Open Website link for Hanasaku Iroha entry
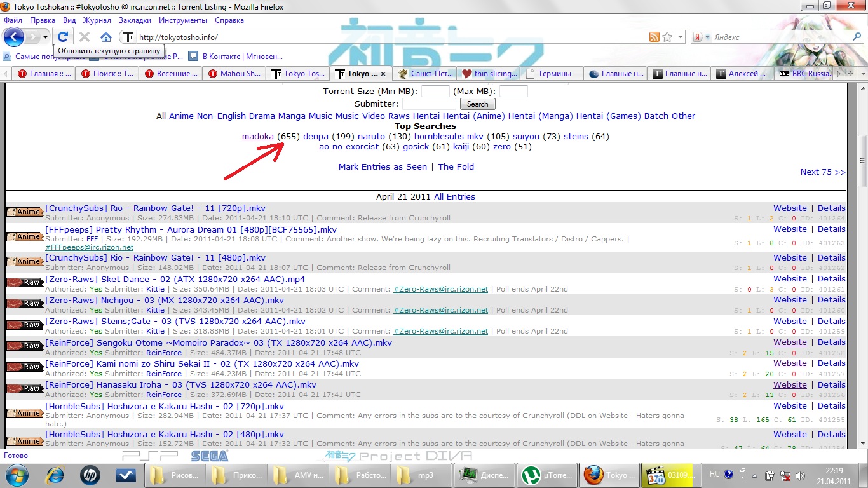 click(x=790, y=384)
